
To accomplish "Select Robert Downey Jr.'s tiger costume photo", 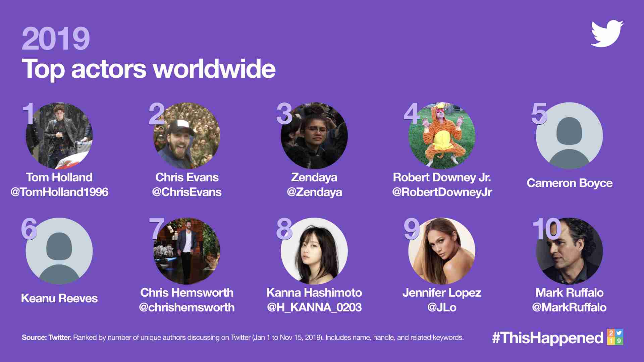I will click(441, 136).
